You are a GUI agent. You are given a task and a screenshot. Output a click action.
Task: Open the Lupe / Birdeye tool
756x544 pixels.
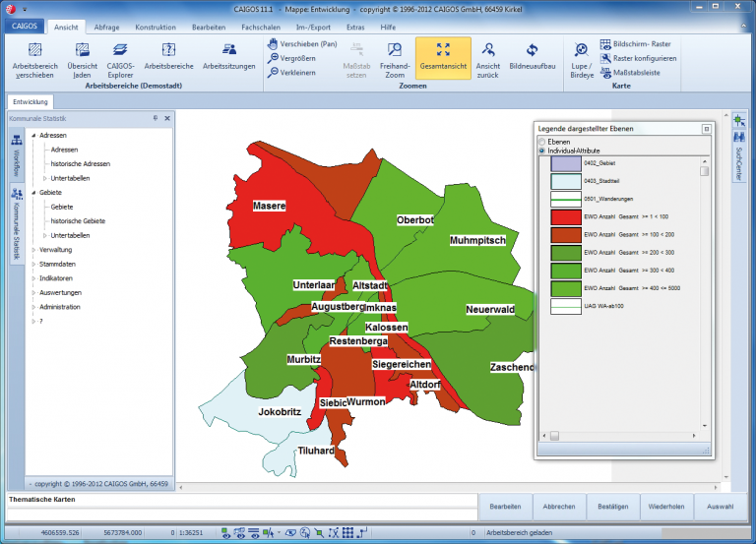tap(582, 51)
